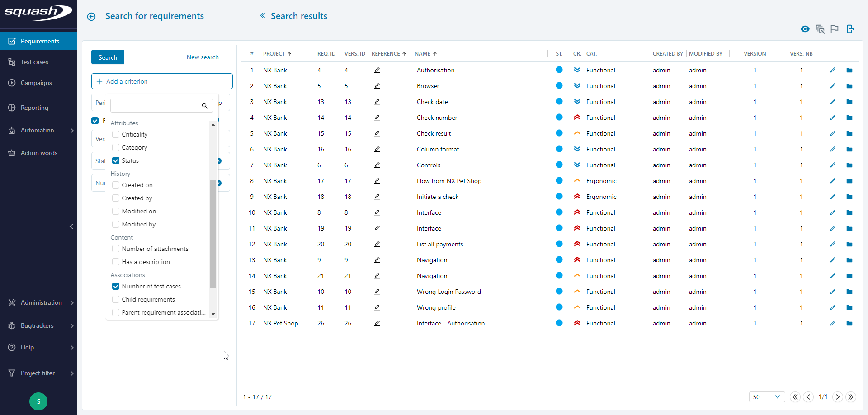Open folder icon on the Browser row

[x=850, y=86]
